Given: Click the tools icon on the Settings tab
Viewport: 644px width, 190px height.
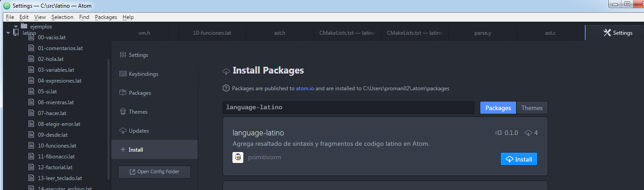Looking at the screenshot, I should point(607,32).
